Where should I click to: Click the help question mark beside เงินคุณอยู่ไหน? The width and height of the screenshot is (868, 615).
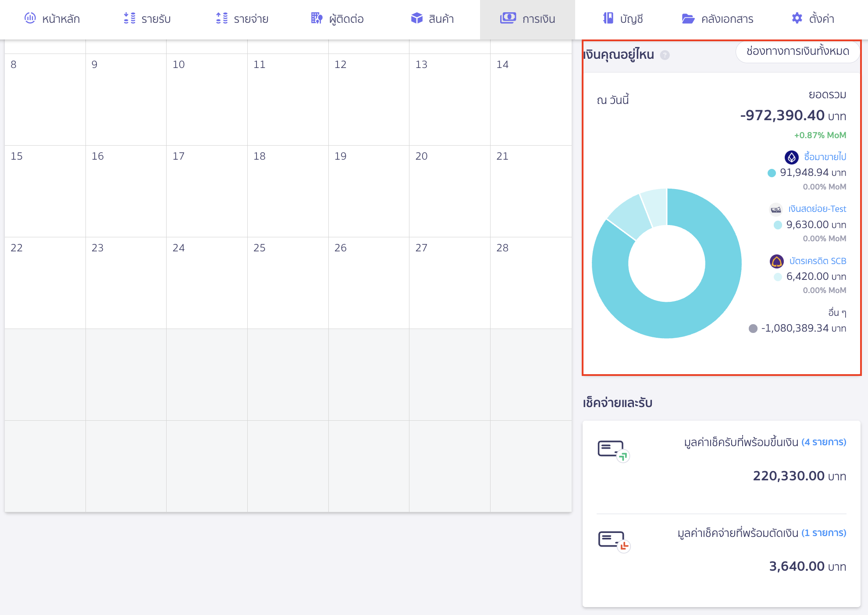point(665,55)
